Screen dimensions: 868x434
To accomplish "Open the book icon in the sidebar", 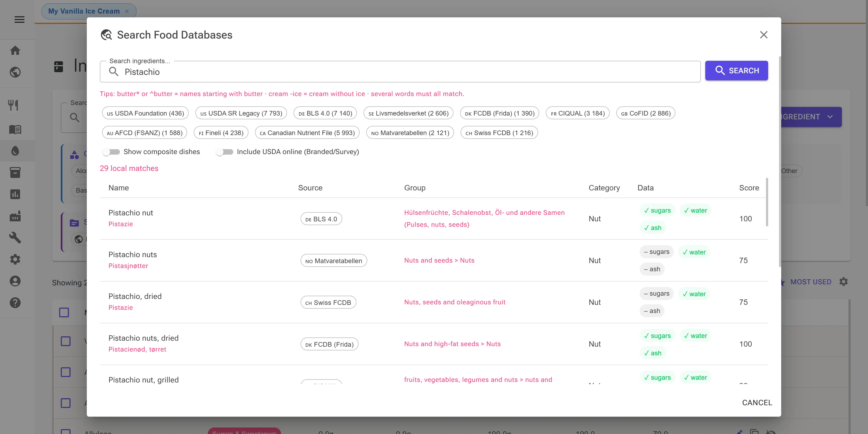I will tap(15, 129).
